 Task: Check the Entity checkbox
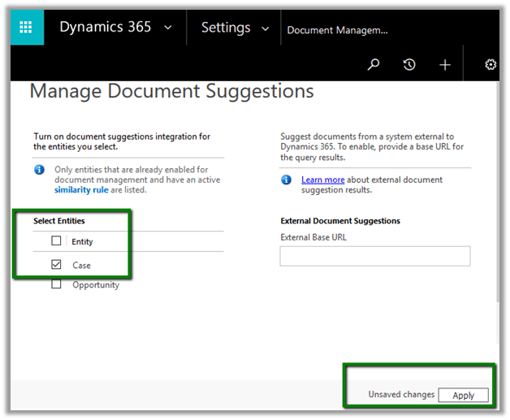[56, 241]
